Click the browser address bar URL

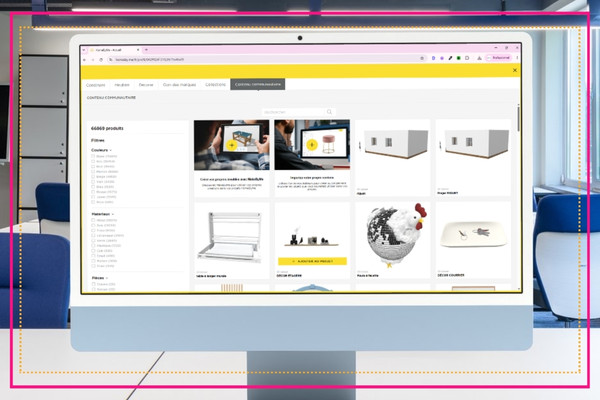point(150,60)
